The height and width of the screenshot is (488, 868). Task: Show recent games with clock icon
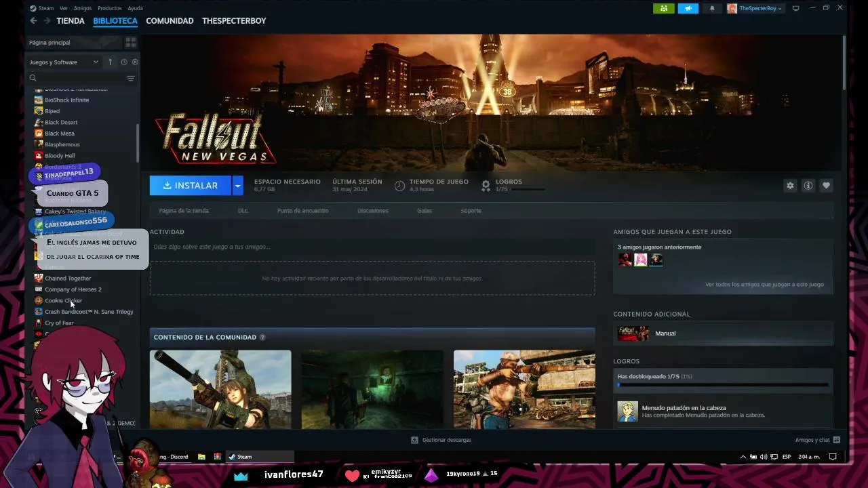coord(124,62)
